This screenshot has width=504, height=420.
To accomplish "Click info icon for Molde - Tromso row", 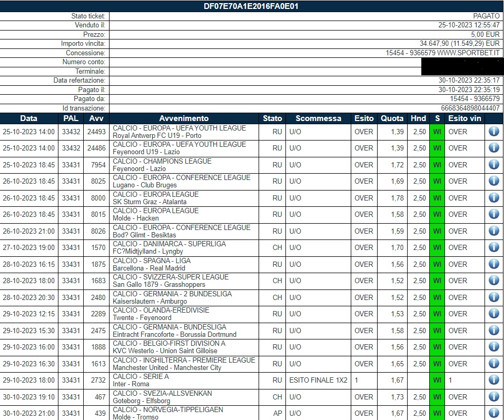I will click(x=493, y=413).
